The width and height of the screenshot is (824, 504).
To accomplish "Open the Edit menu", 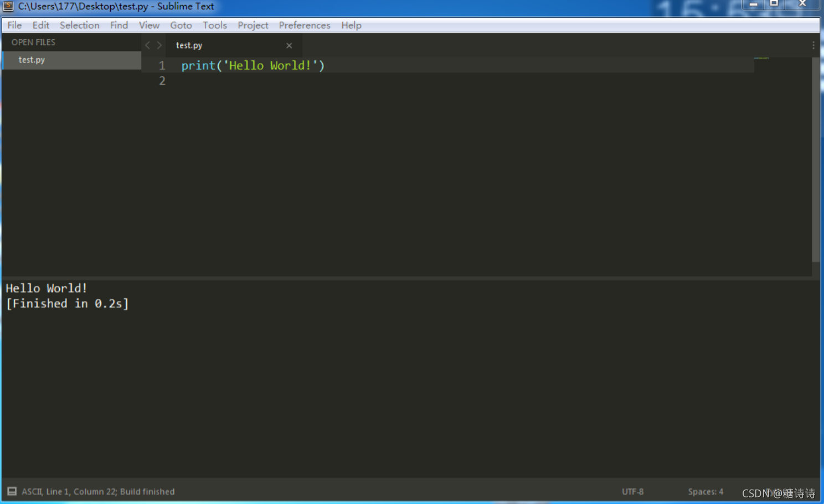I will click(x=40, y=25).
